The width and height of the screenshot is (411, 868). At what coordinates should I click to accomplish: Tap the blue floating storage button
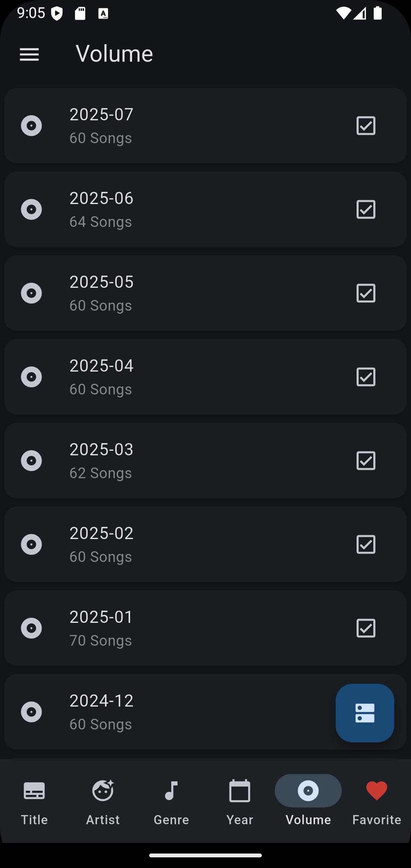tap(365, 713)
